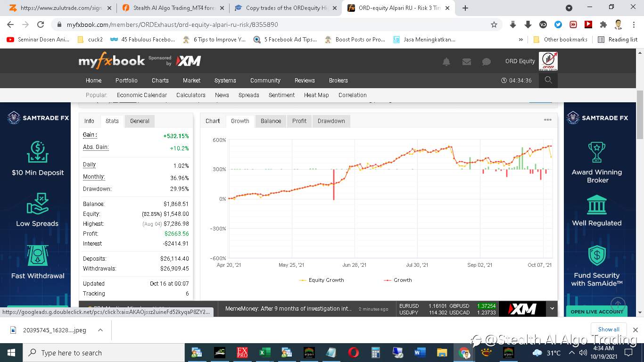
Task: Open the Other bookmarks folder
Action: 560,40
